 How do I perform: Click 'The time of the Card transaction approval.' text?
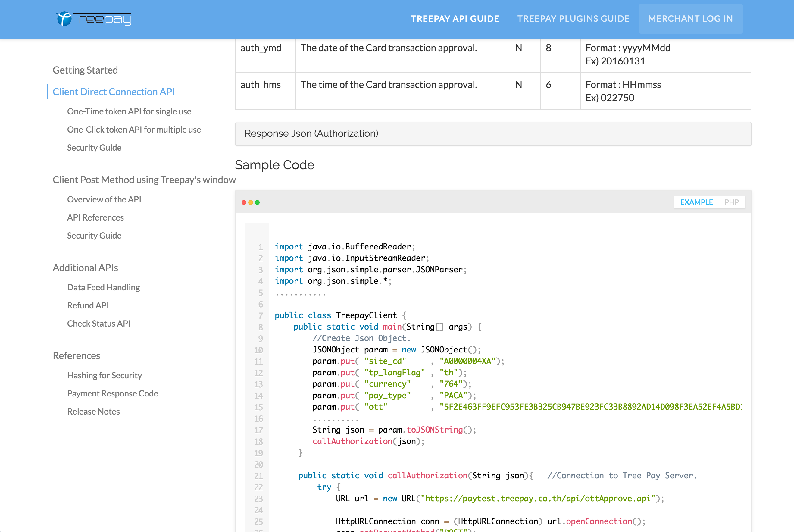pos(389,84)
